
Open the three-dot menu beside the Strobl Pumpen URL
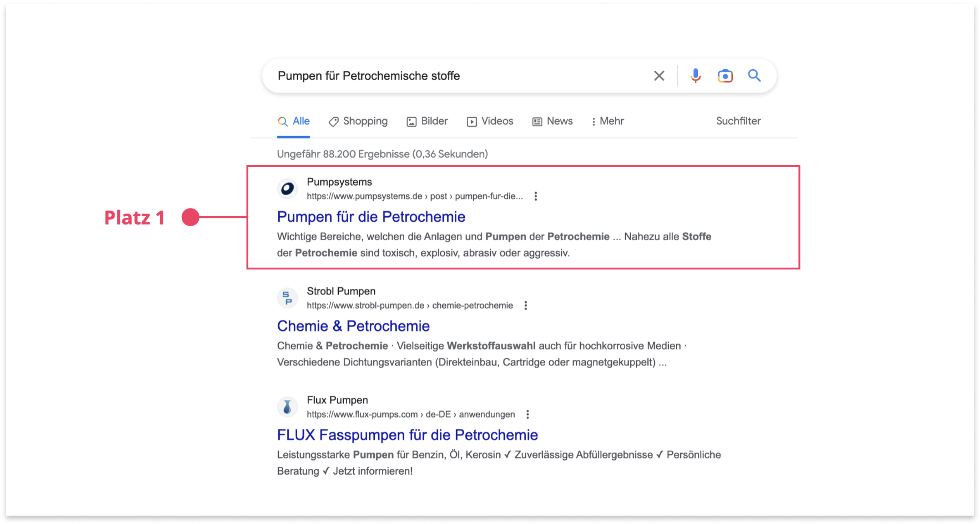pyautogui.click(x=525, y=305)
